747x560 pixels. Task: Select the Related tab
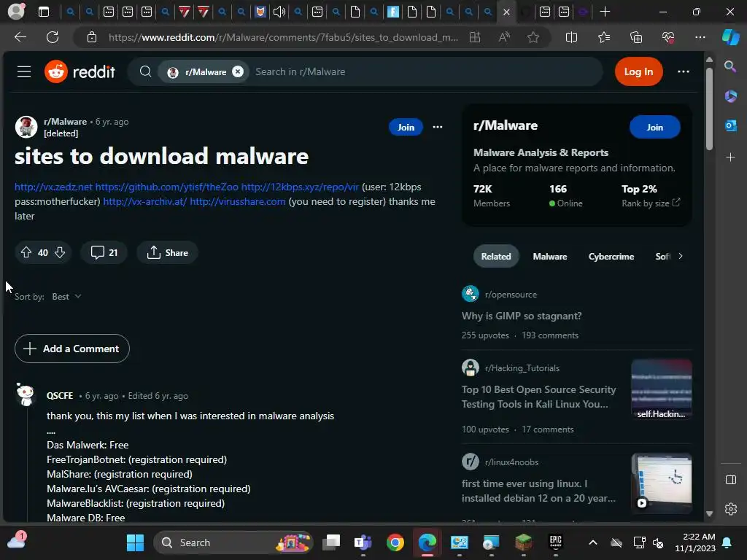496,256
